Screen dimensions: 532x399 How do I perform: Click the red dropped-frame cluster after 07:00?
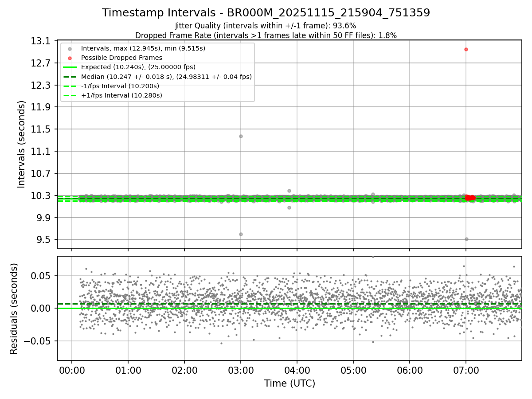(x=470, y=198)
